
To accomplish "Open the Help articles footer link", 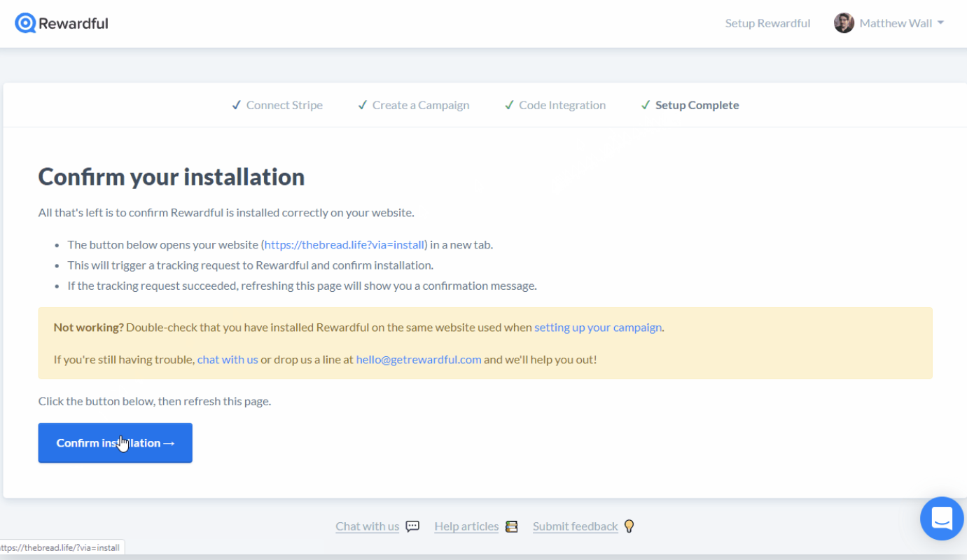I will click(466, 526).
